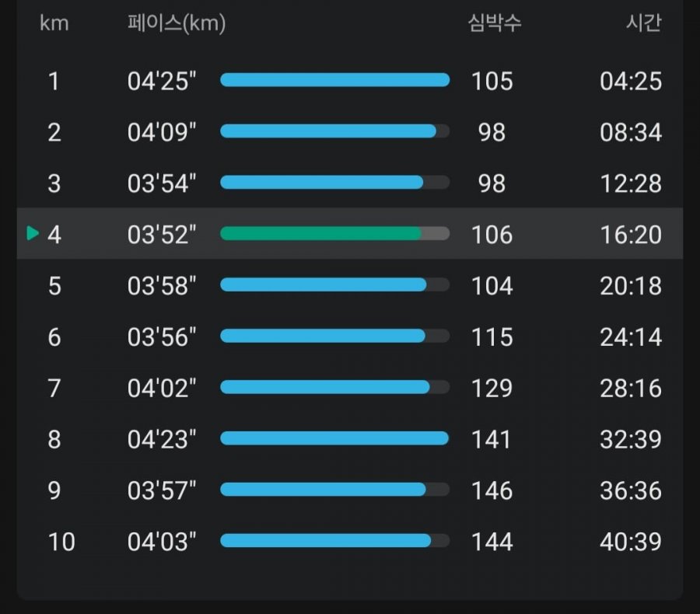Click the 심박수 column header
Viewport: 700px width, 614px height.
tap(494, 23)
